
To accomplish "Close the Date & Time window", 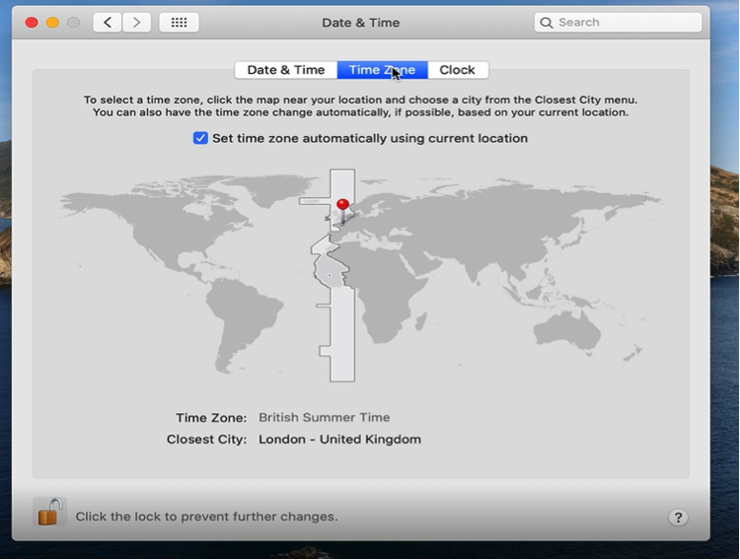I will click(x=32, y=22).
